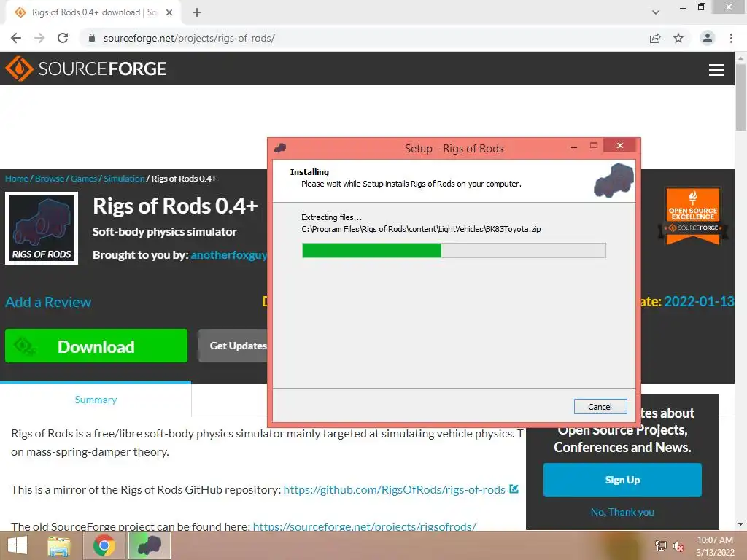
Task: Go back in Chrome
Action: coord(16,38)
